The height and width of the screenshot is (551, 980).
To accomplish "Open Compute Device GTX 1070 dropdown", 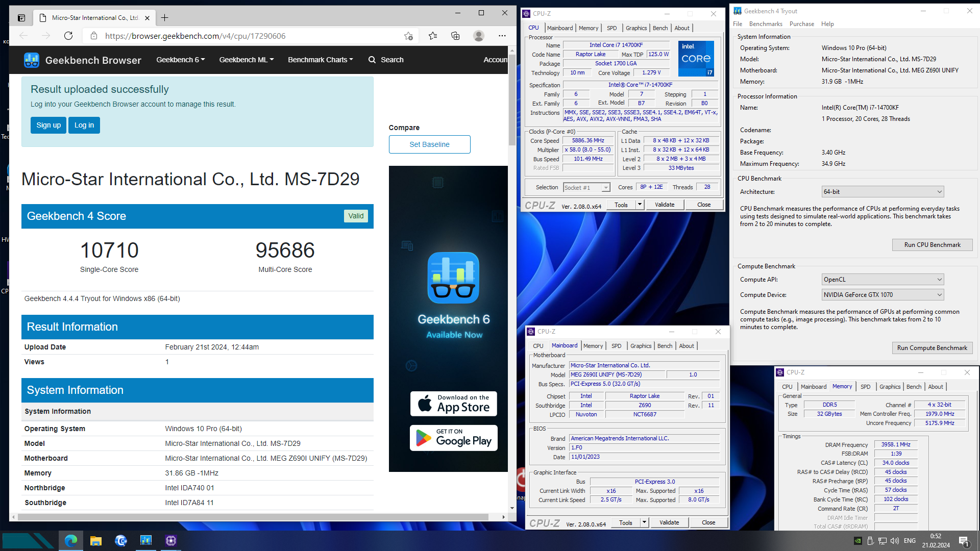I will pyautogui.click(x=883, y=295).
